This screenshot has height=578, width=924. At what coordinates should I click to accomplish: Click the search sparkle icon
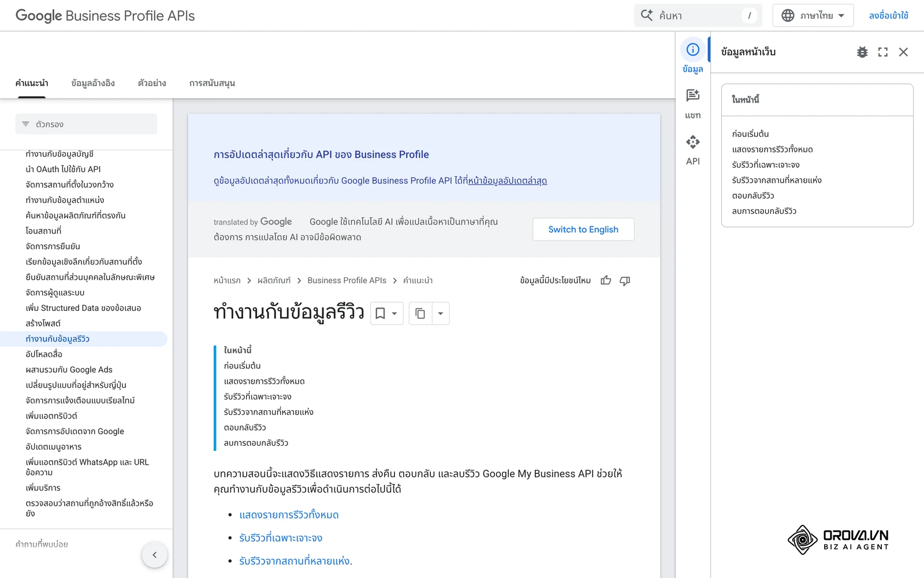point(647,16)
